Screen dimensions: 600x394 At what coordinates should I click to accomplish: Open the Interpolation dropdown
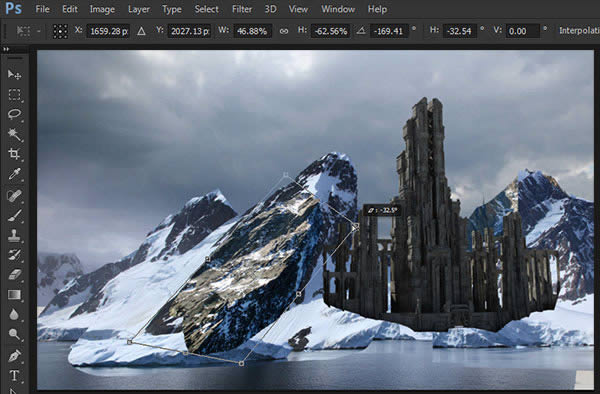tap(579, 31)
